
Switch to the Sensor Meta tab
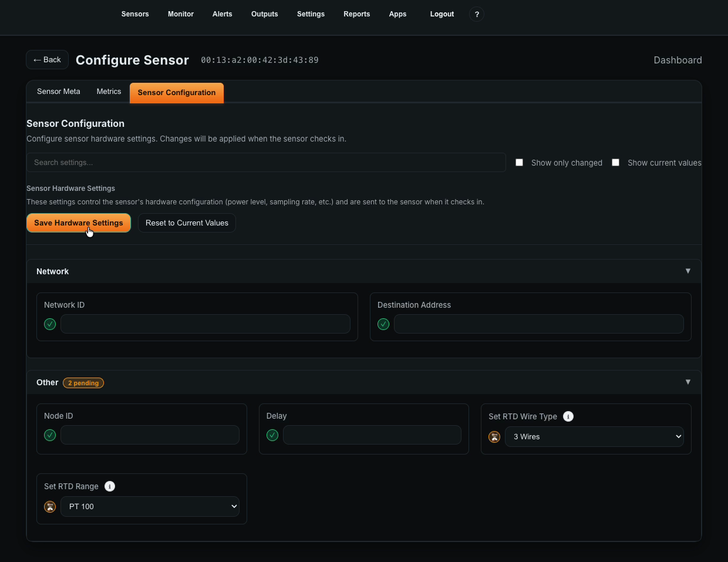[x=59, y=92]
